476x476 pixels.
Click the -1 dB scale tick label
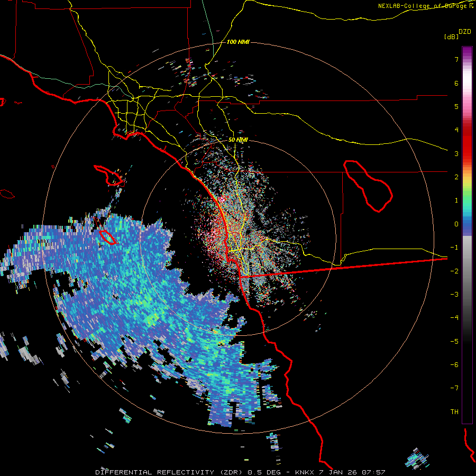[x=454, y=248]
